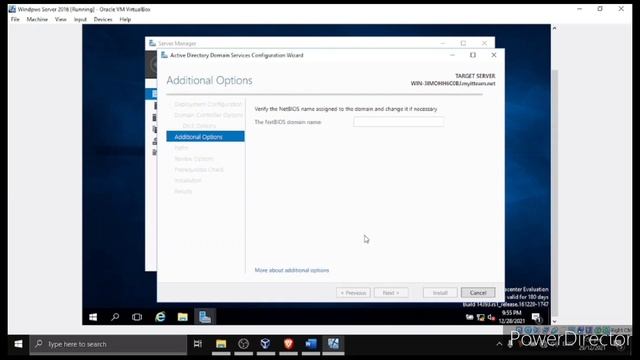Viewport: 640px width, 360px height.
Task: Click the Previous button in wizard
Action: click(353, 293)
